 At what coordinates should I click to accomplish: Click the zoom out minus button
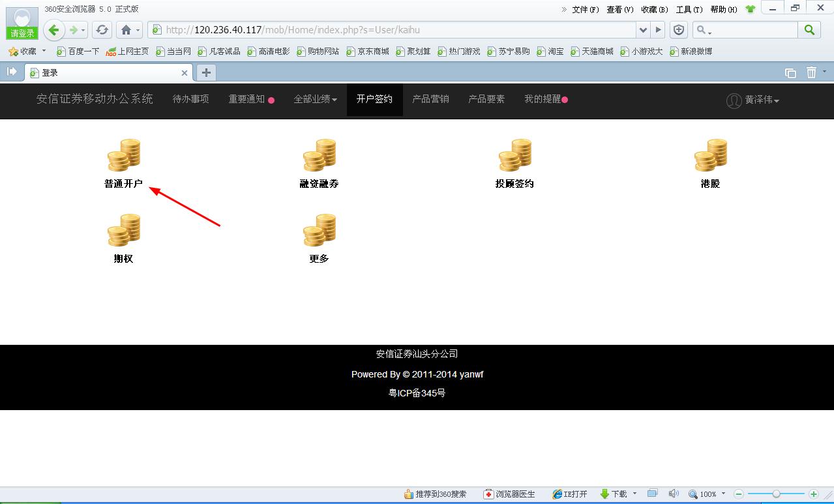(739, 494)
